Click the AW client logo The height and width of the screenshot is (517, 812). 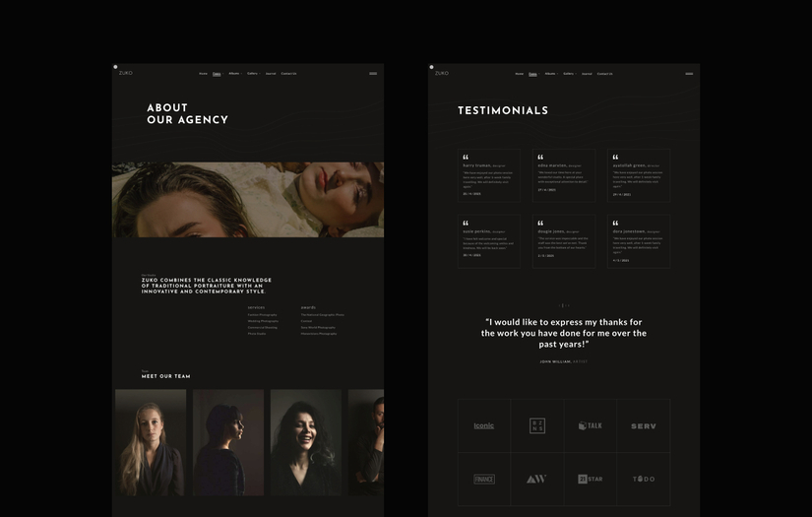pos(536,480)
